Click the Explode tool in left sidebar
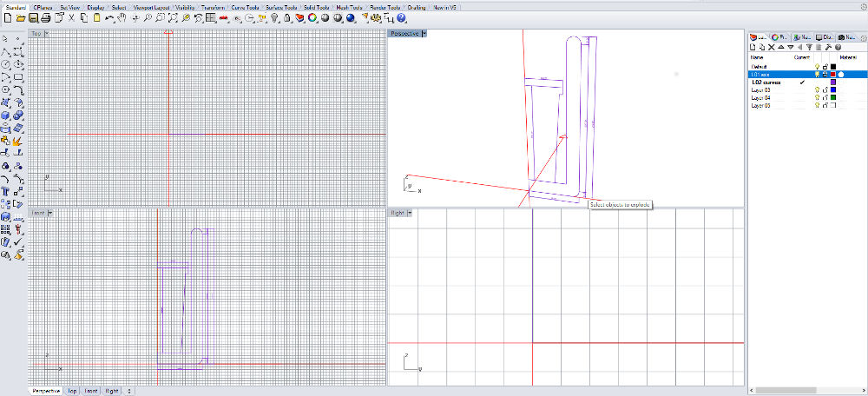The image size is (868, 396). (x=17, y=142)
